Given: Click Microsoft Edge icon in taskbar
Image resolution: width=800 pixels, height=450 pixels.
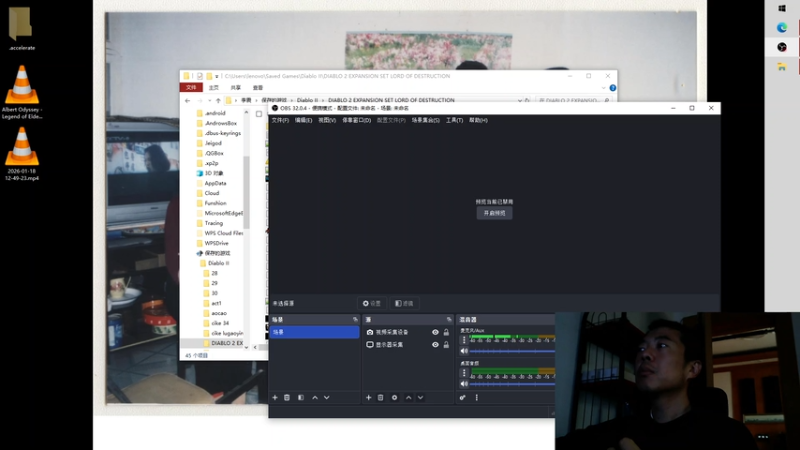Looking at the screenshot, I should [x=782, y=28].
